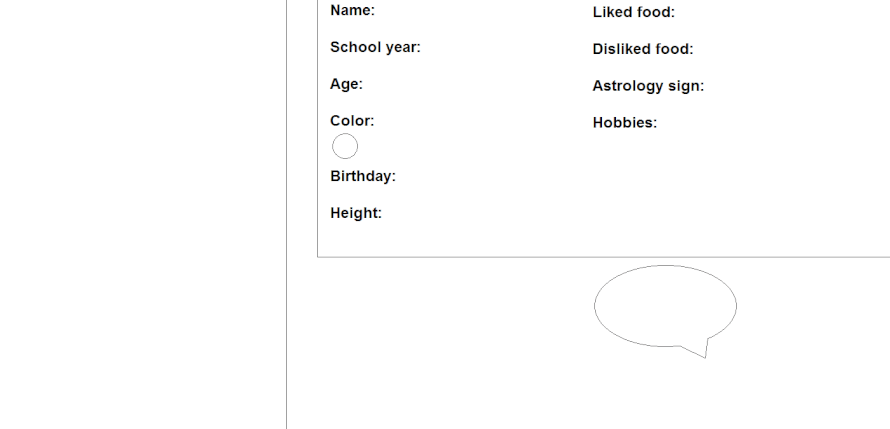Select the Height: label
The height and width of the screenshot is (429, 890).
356,213
